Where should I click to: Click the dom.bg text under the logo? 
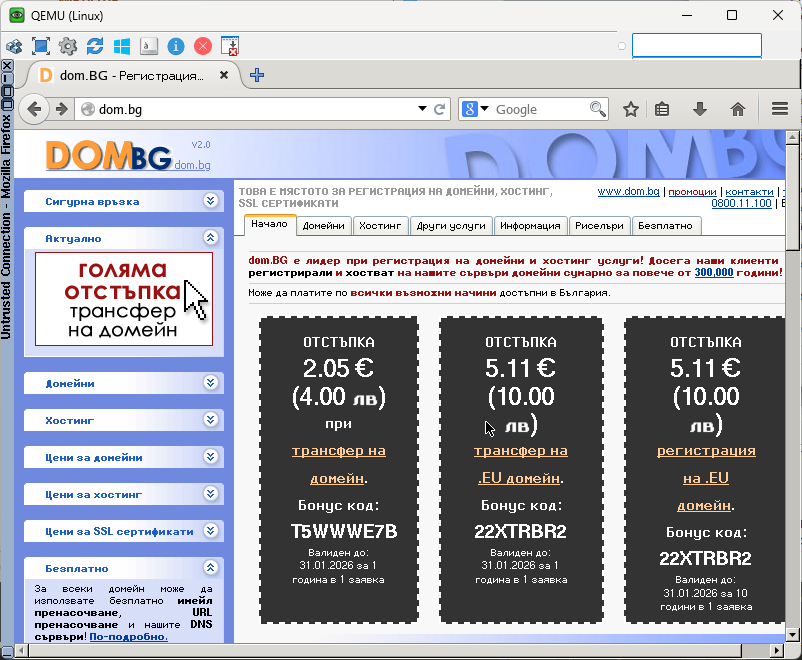tap(192, 165)
